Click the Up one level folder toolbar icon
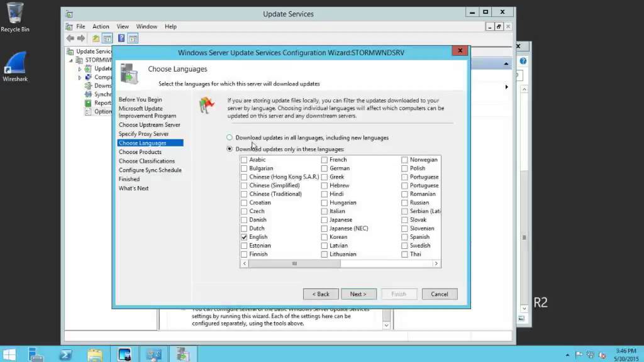This screenshot has width=644, height=362. click(96, 38)
